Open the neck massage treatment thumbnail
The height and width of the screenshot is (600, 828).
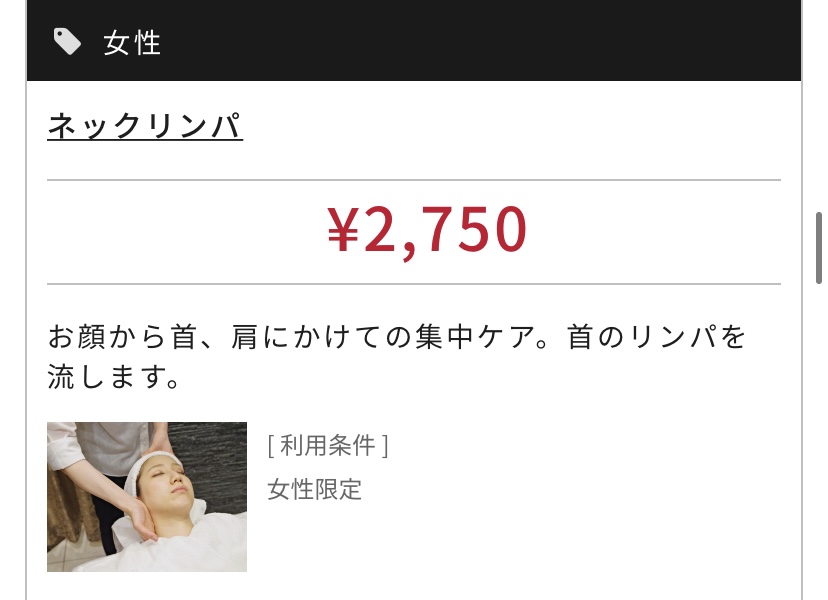coord(147,496)
